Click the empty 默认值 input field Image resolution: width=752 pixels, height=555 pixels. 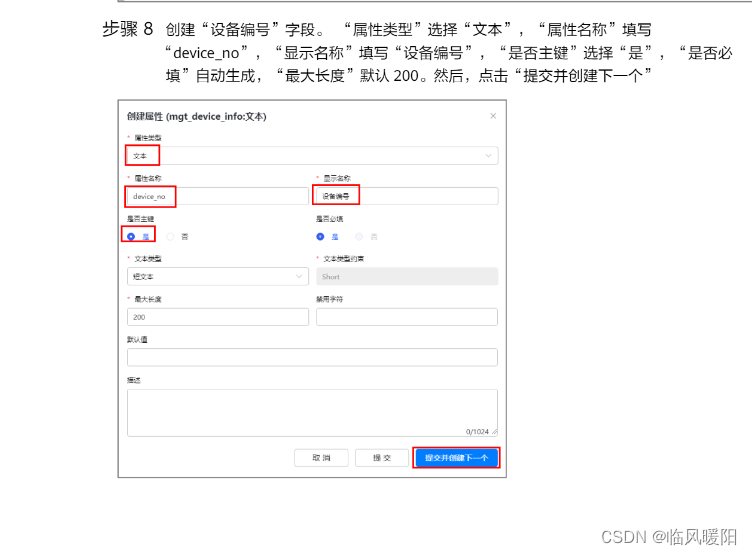(x=312, y=357)
